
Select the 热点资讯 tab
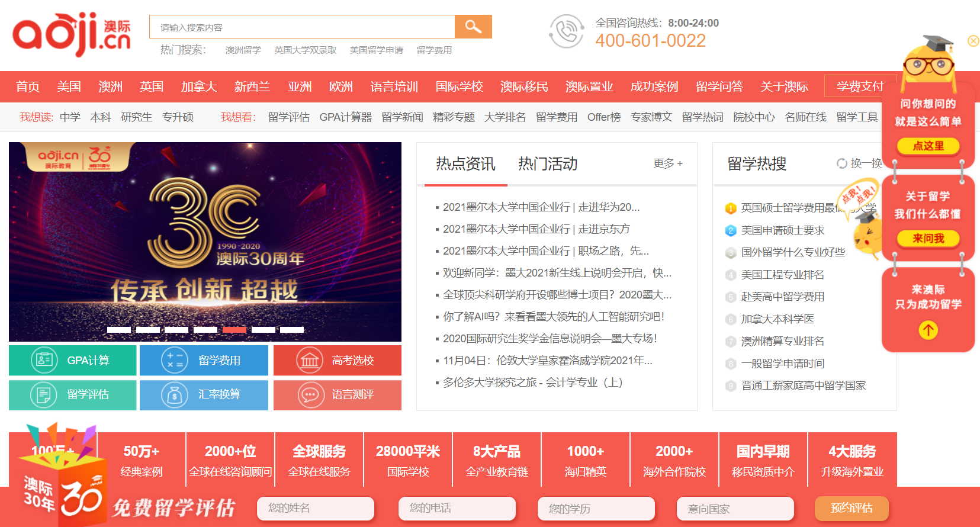(x=465, y=164)
